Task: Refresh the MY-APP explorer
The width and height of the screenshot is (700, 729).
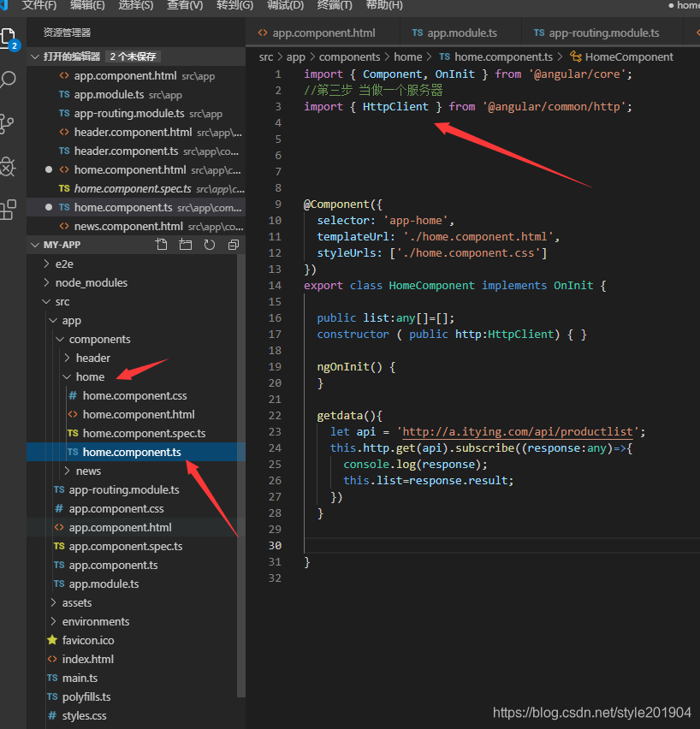Action: tap(210, 244)
